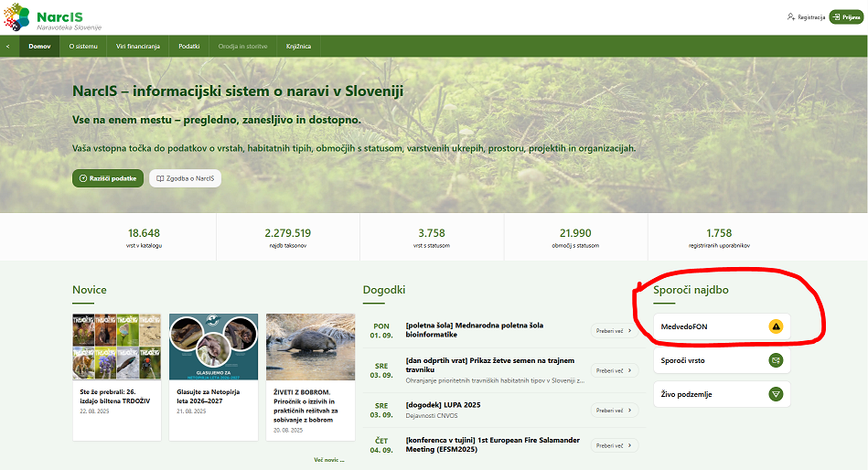Select the Domov menu tab
Screen dimensions: 868x470
point(39,46)
